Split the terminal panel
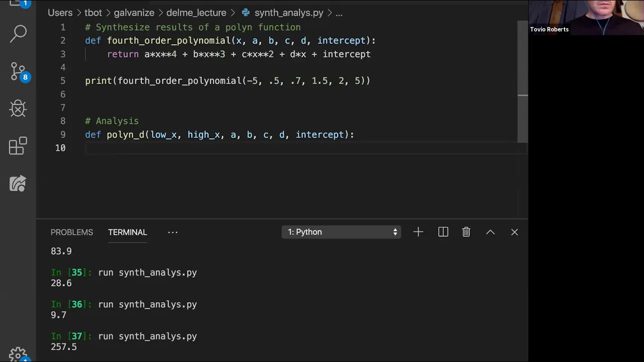 coord(443,232)
